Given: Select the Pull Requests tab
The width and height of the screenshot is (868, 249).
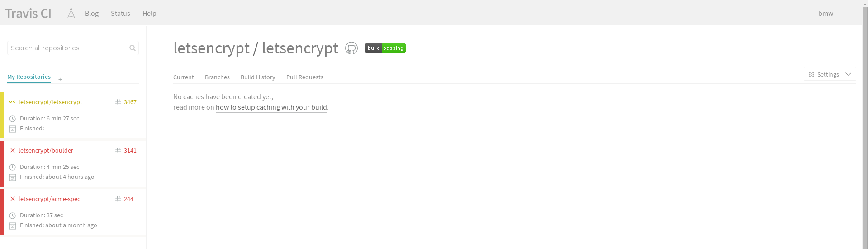Looking at the screenshot, I should [305, 77].
